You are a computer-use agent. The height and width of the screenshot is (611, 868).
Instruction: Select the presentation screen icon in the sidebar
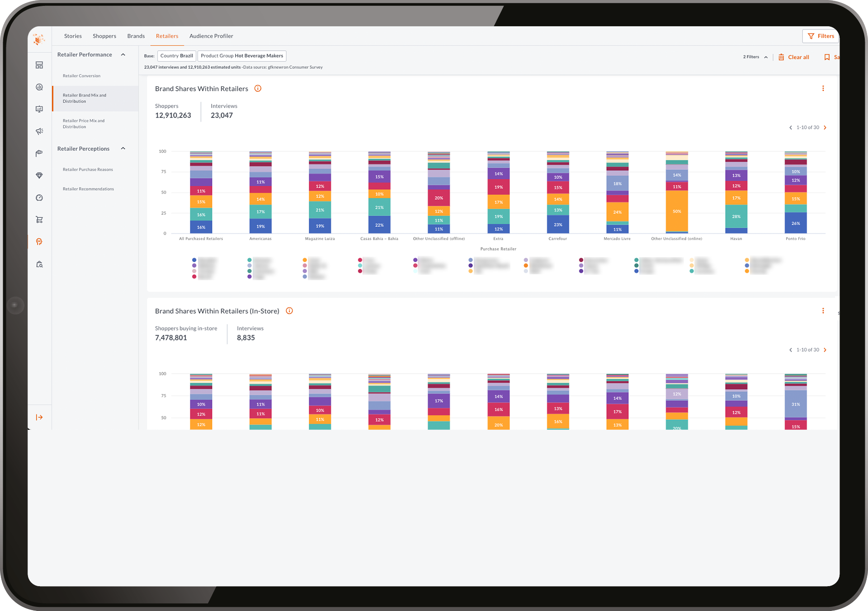click(x=39, y=109)
